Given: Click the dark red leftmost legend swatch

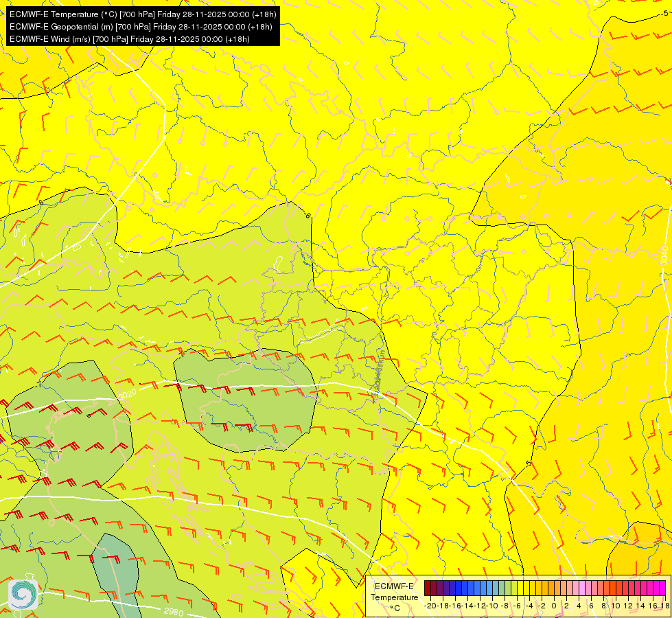Looking at the screenshot, I should (427, 588).
